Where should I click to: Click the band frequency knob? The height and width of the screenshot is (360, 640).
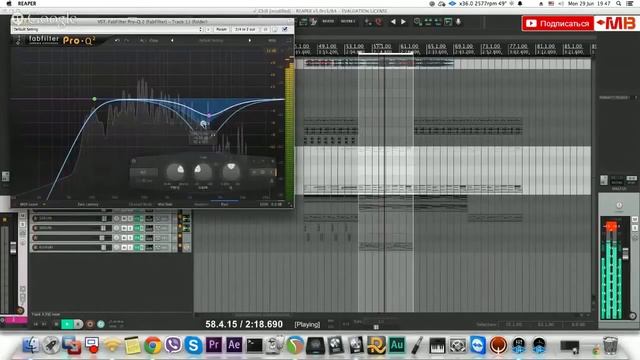click(176, 171)
